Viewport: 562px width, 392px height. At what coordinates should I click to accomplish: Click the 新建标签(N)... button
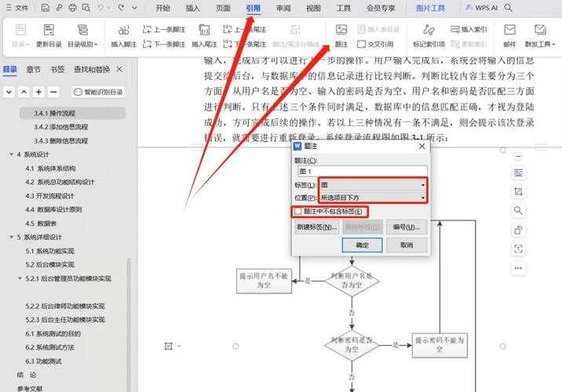(x=316, y=227)
